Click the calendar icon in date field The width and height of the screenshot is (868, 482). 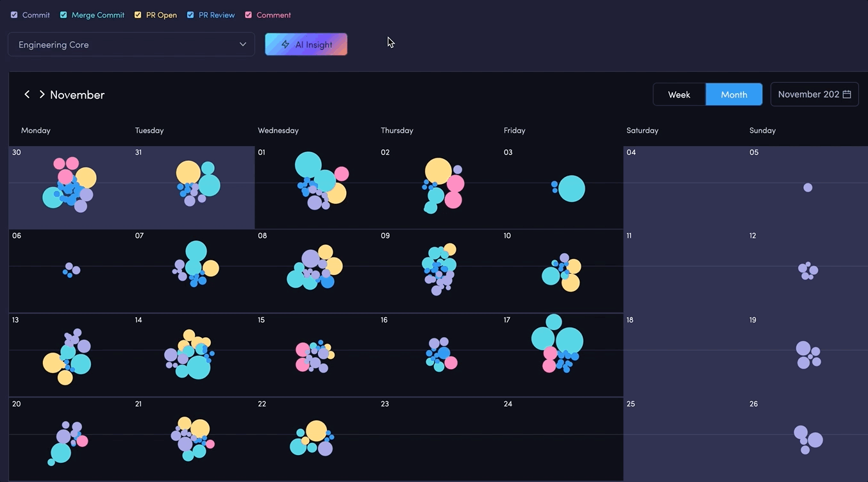tap(847, 94)
